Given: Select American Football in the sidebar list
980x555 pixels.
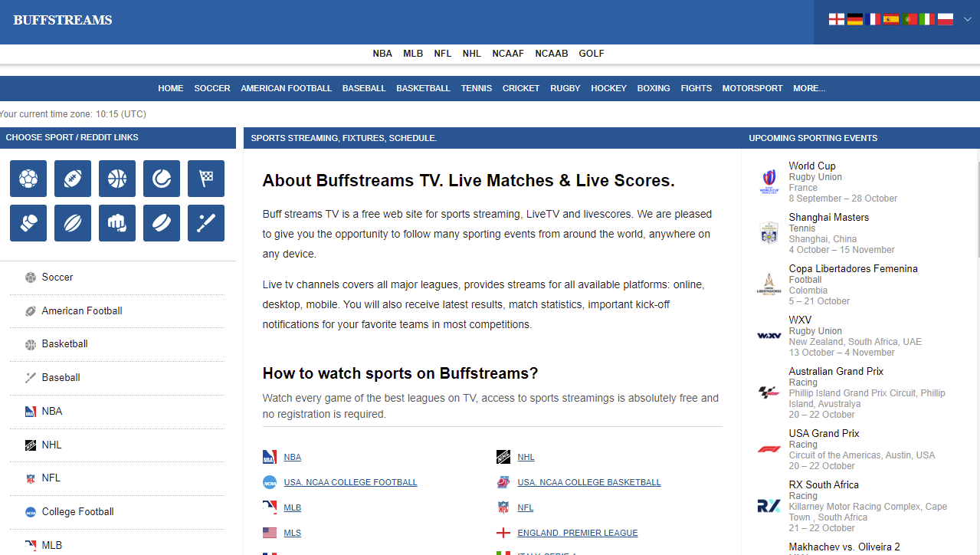Looking at the screenshot, I should [x=117, y=311].
